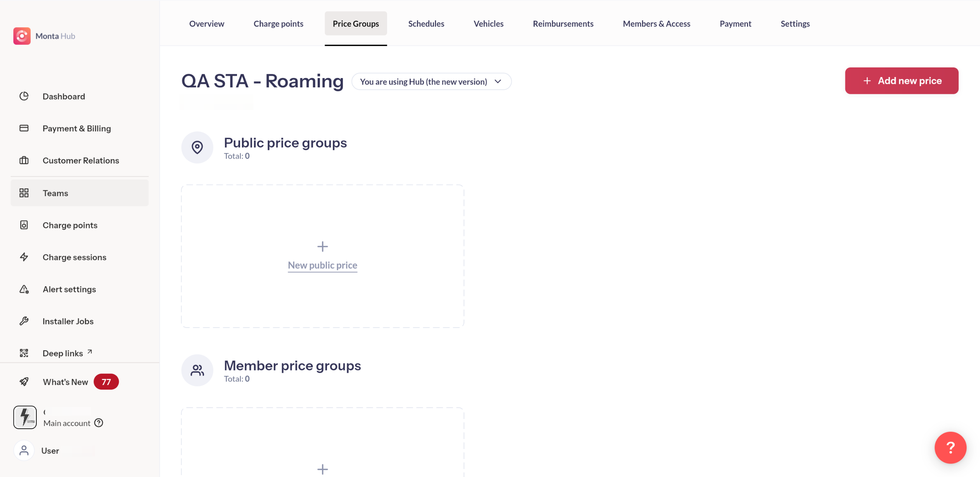Open the User profile entry
980x477 pixels.
point(50,451)
